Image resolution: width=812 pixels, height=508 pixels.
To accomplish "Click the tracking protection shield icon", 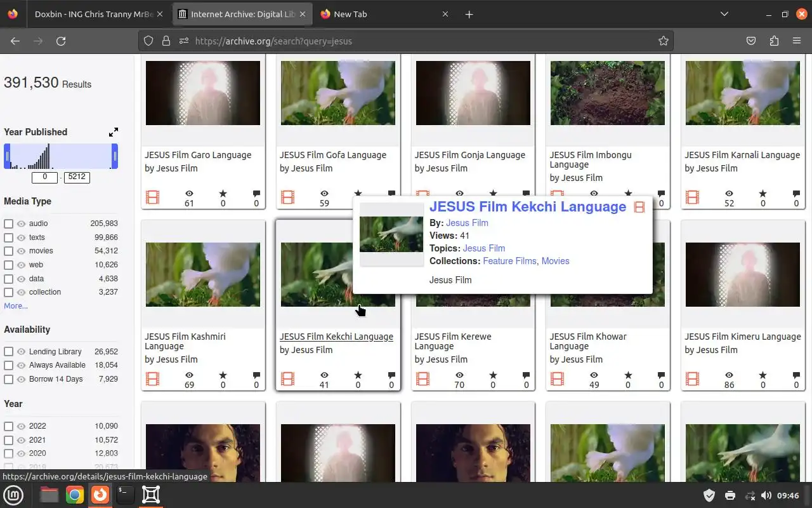I will click(148, 41).
